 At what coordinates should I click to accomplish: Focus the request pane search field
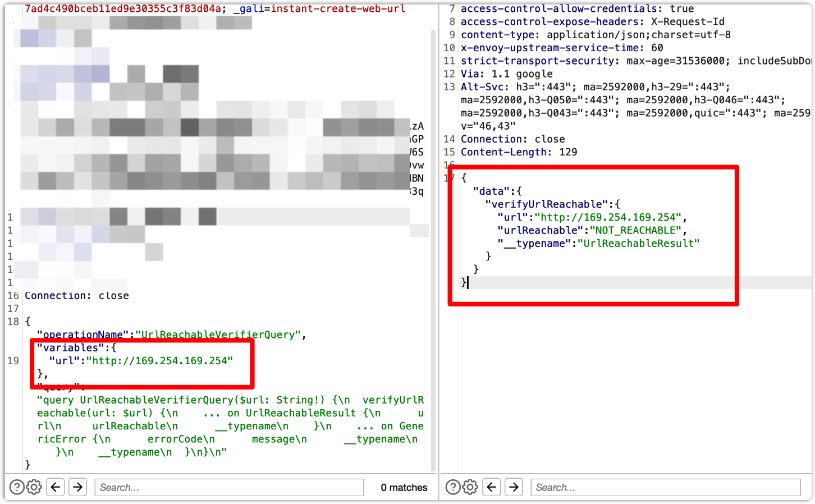click(230, 487)
